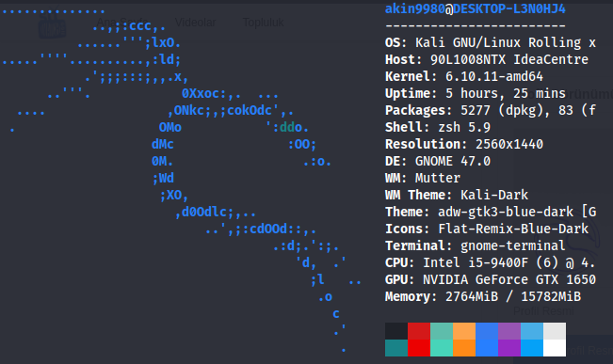Select the light sky-blue swatch in upper row
The image size is (613, 364).
(x=532, y=331)
